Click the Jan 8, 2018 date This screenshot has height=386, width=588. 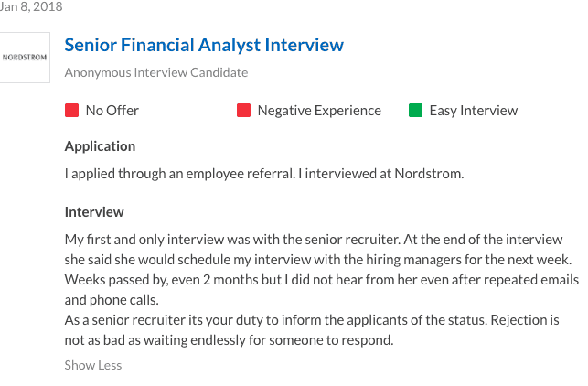(31, 6)
